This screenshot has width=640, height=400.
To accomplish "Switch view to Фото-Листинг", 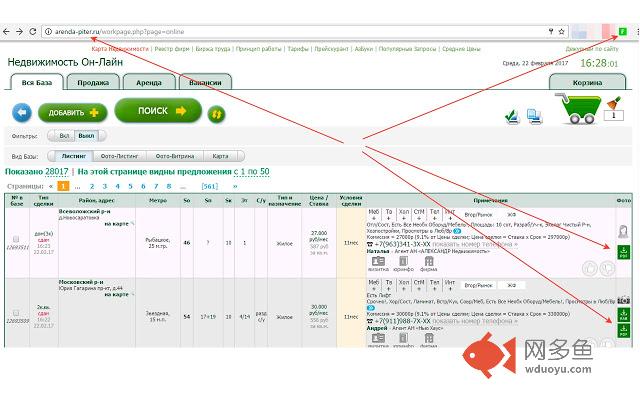I will [x=119, y=156].
